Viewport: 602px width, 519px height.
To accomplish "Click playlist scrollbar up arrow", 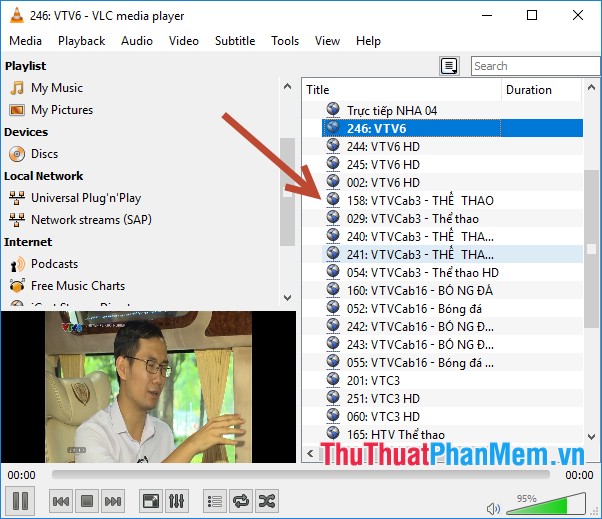I will tap(592, 88).
